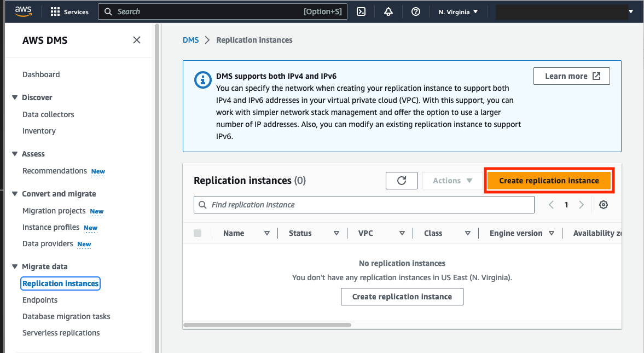The image size is (644, 353).
Task: Click the horizontal table scrollbar
Action: [x=267, y=325]
